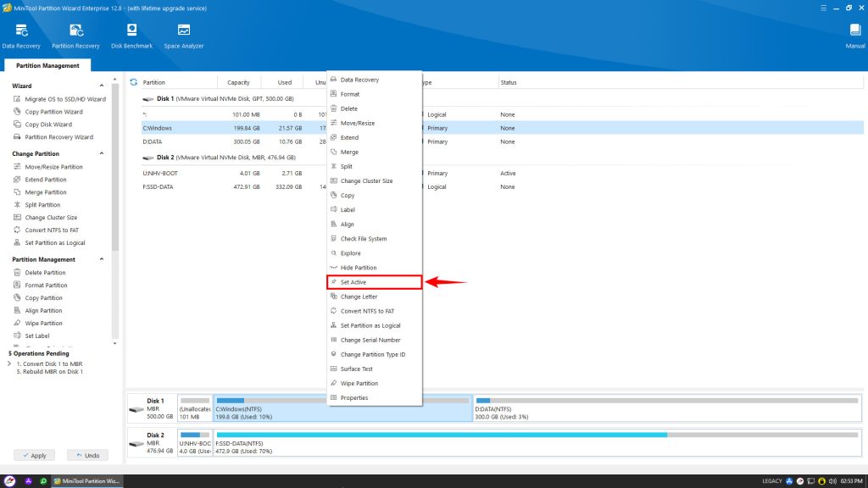Select the 101 MB unallocated block on Disk 1
The height and width of the screenshot is (488, 868).
[195, 408]
